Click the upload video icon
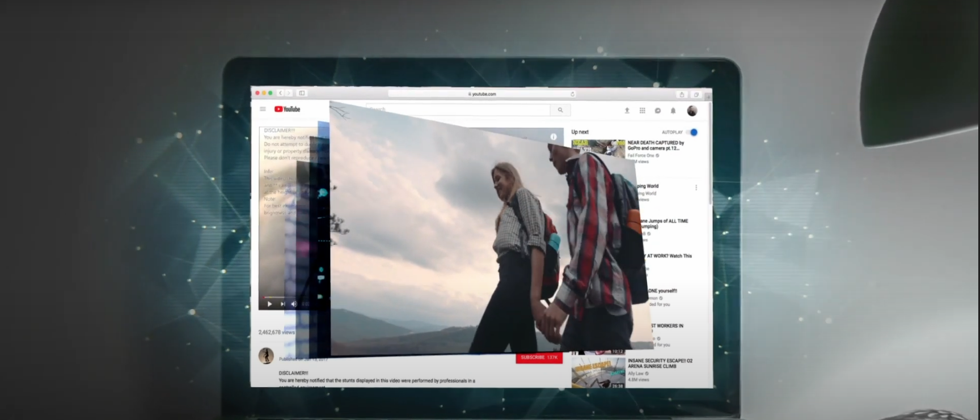Screen dimensions: 980x420 (627, 111)
